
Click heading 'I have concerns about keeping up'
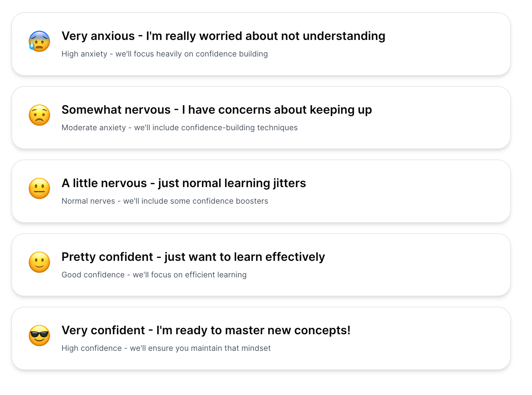[277, 110]
